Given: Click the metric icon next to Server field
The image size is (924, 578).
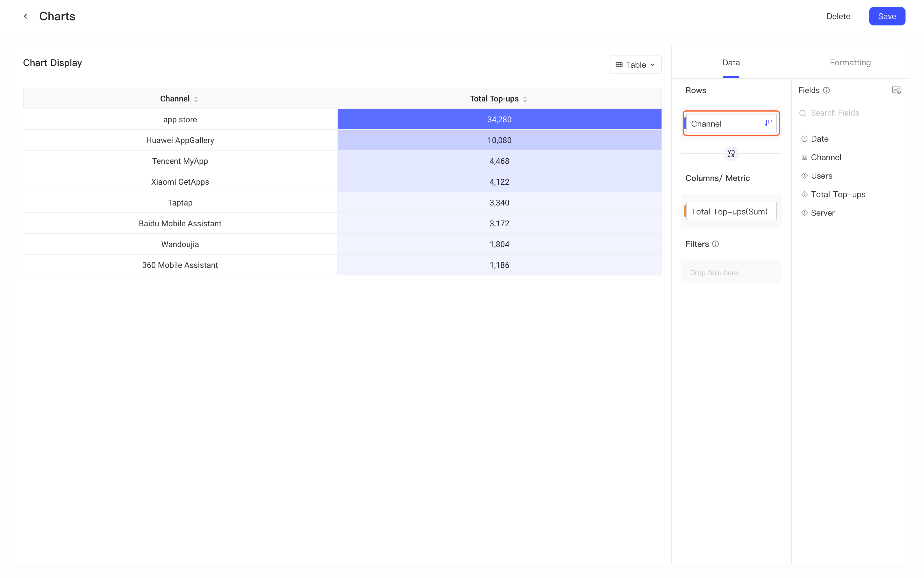Looking at the screenshot, I should [804, 213].
